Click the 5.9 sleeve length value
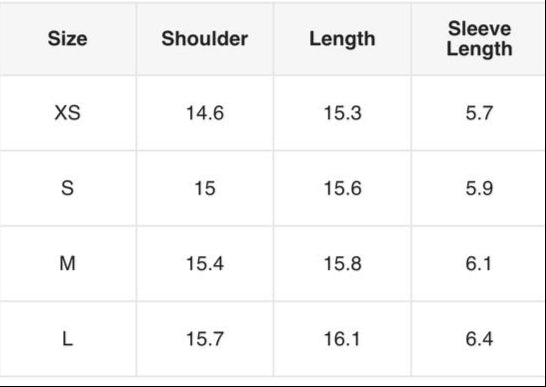 (x=479, y=188)
